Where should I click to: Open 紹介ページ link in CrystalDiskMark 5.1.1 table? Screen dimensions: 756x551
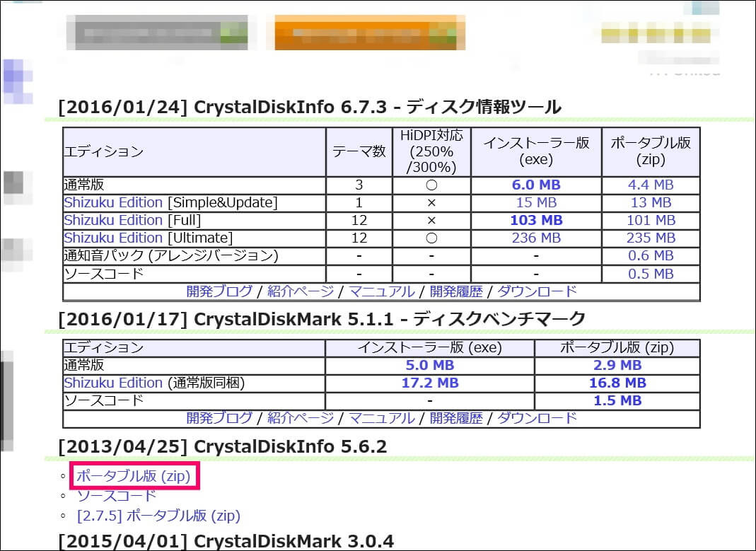coord(301,418)
